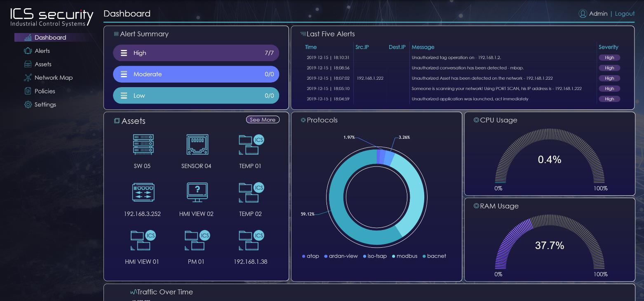Click the list icon on Moderate bar
Screen dimensions: 644x301
pos(124,74)
